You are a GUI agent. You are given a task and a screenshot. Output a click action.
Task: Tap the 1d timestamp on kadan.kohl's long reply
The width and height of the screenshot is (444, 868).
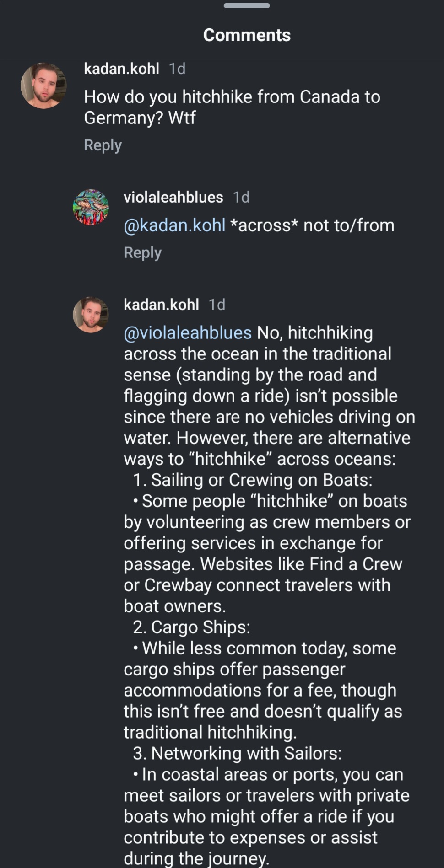pyautogui.click(x=217, y=305)
